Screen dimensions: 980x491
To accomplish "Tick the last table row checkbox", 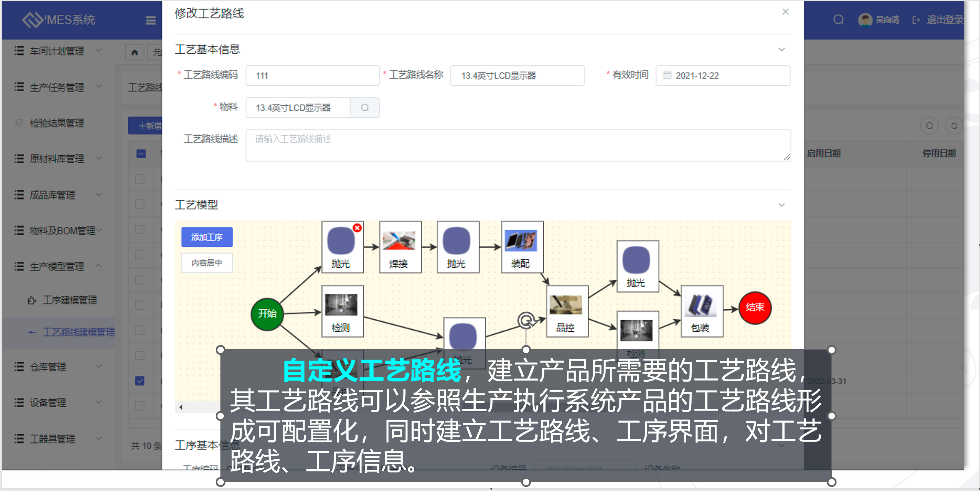I will 140,406.
